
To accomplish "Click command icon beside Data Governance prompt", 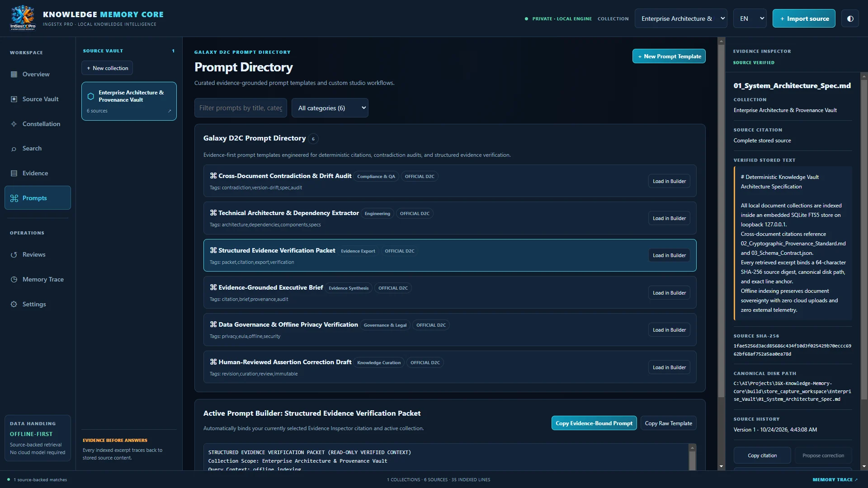I will tap(213, 324).
